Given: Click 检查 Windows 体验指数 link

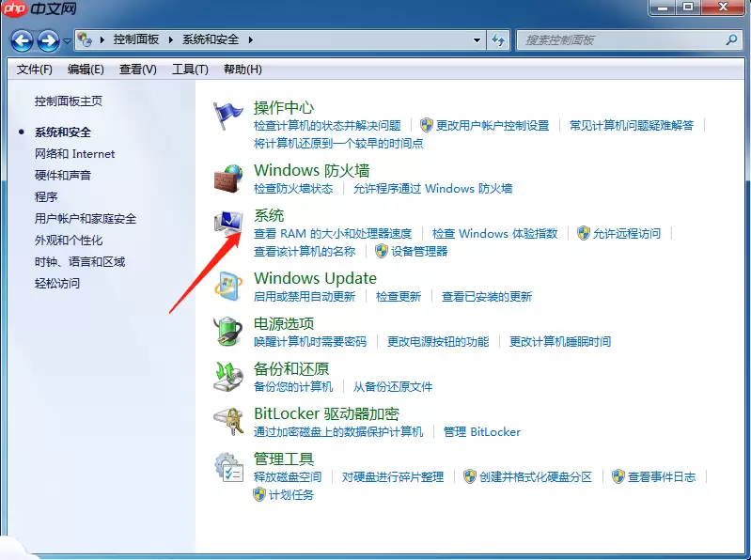Looking at the screenshot, I should [494, 234].
